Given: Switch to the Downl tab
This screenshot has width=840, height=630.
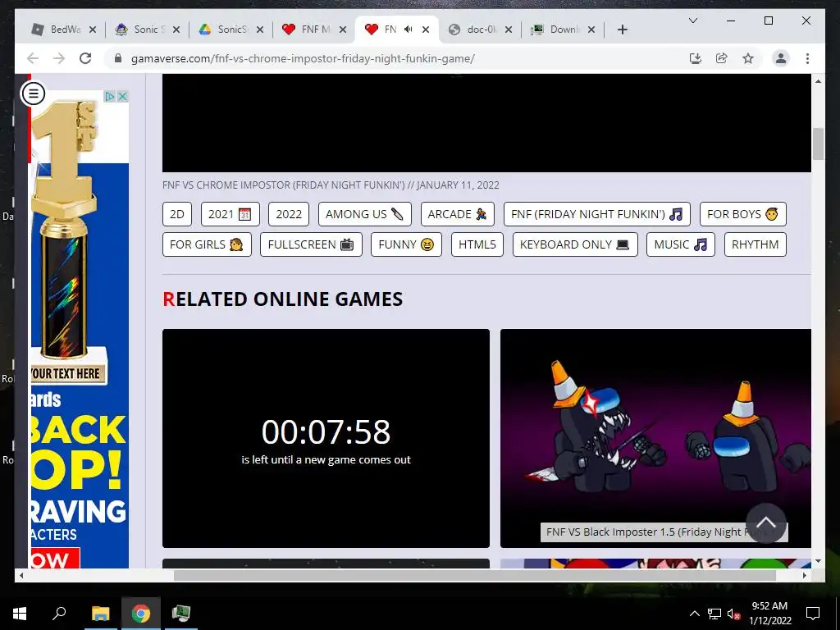Looking at the screenshot, I should click(564, 30).
